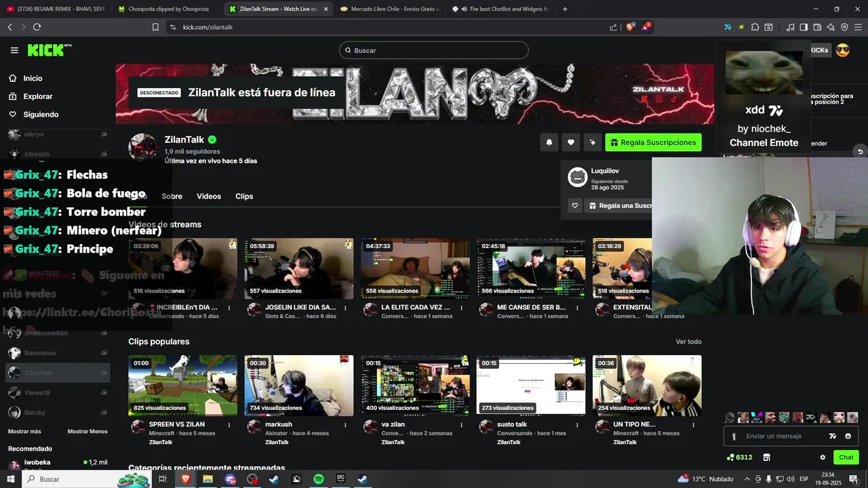The image size is (868, 488).
Task: Open iwobeka recommended channel
Action: (x=58, y=465)
